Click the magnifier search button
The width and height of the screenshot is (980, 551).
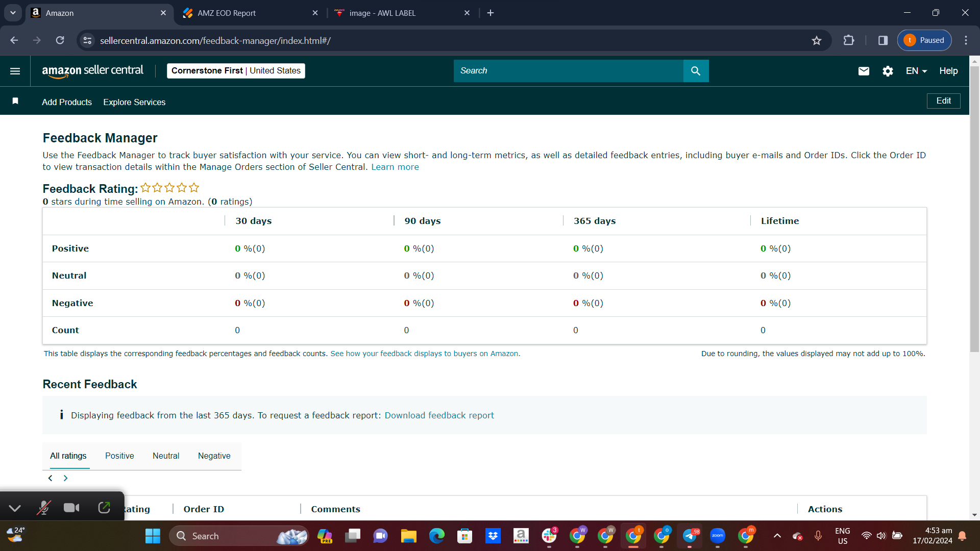point(696,71)
